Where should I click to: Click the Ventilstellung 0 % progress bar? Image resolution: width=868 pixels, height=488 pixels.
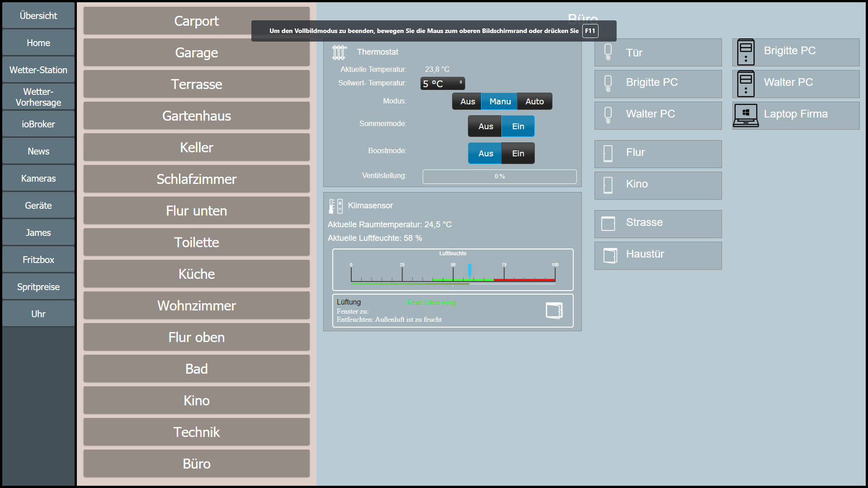[500, 177]
